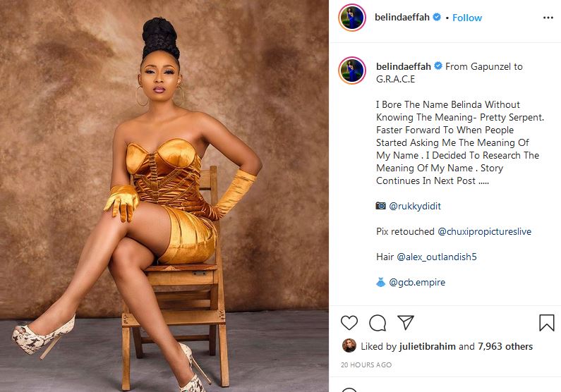Viewport: 561px width, 392px height.
Task: Open the header belindaeffah username
Action: (x=402, y=17)
